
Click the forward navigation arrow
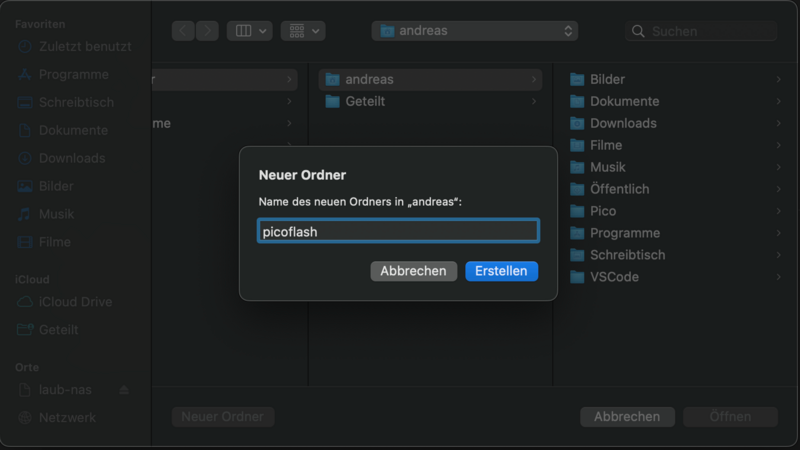(x=207, y=31)
